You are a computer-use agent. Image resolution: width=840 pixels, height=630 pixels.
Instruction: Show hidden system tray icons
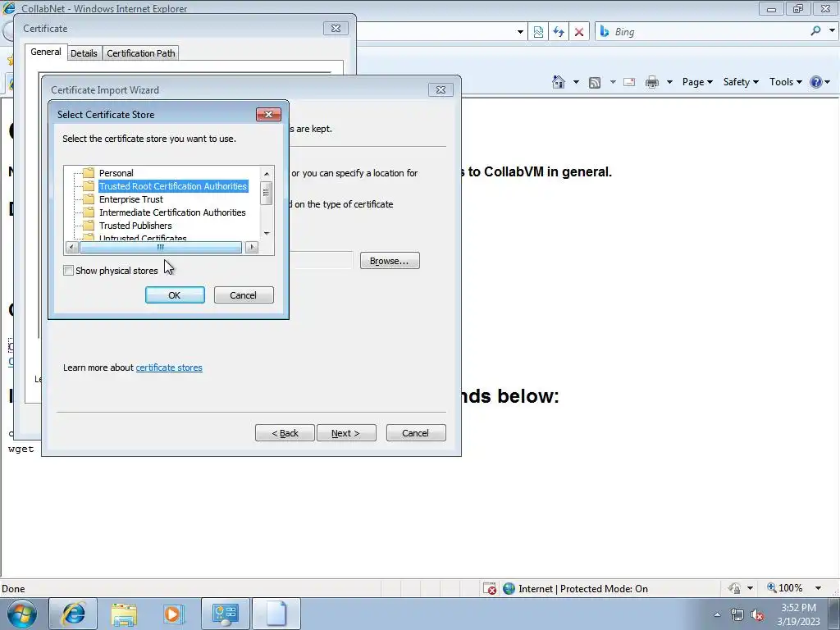pyautogui.click(x=717, y=614)
